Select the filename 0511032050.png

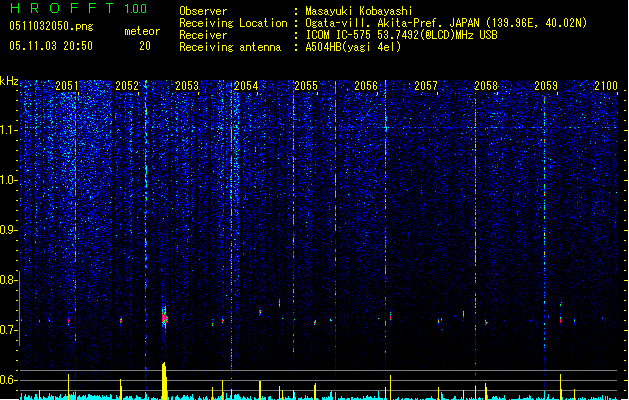(51, 26)
